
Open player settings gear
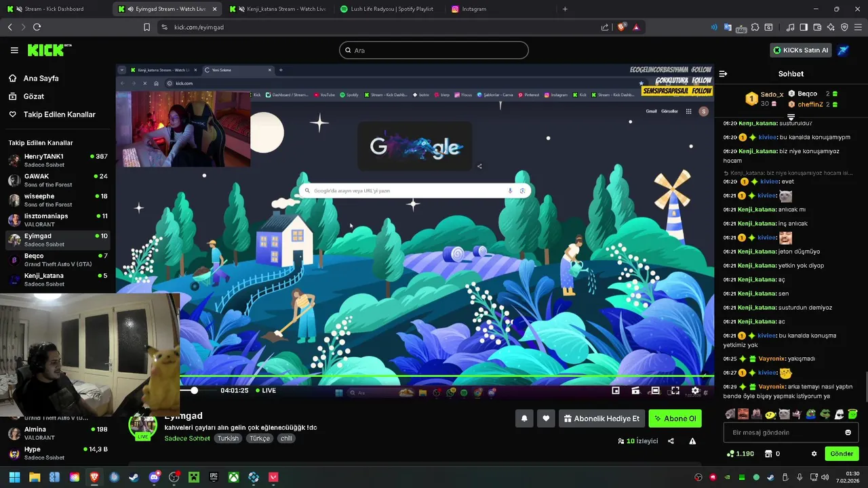click(695, 390)
